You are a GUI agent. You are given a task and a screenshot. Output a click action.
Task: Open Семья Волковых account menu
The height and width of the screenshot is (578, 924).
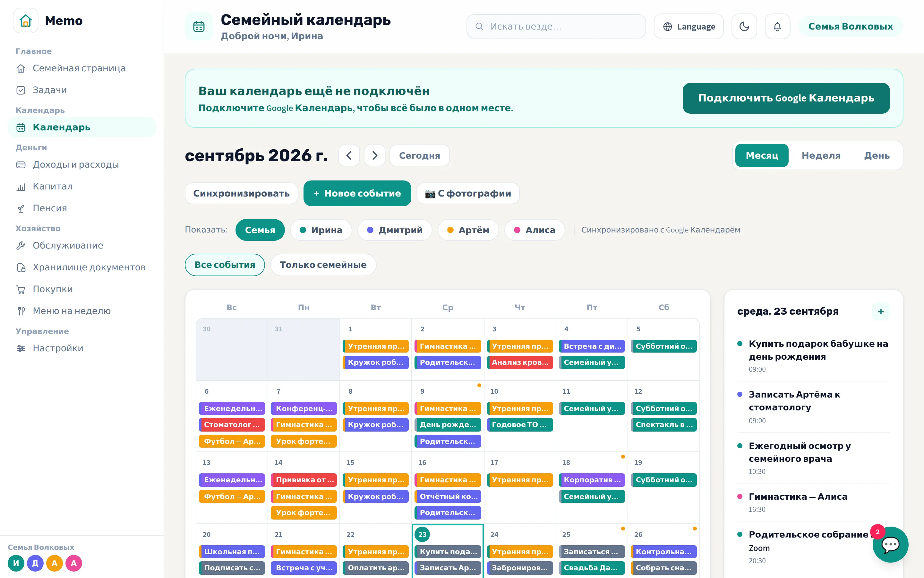[851, 26]
